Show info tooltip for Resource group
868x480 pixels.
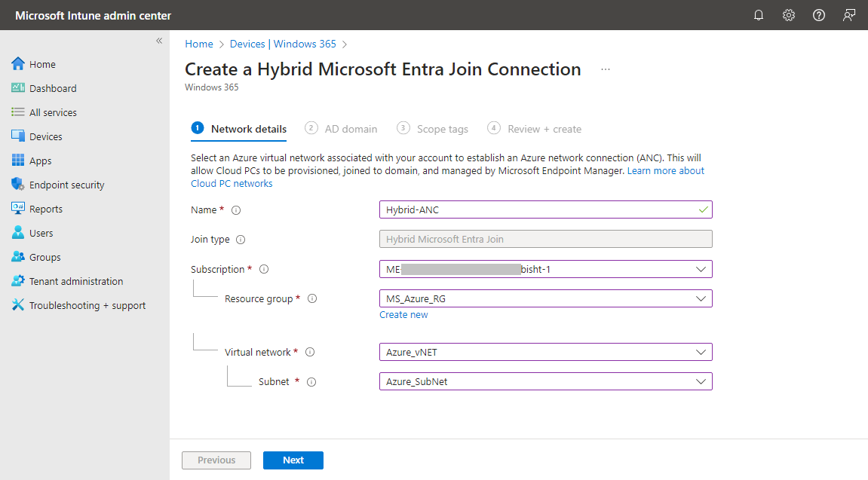[x=312, y=298]
